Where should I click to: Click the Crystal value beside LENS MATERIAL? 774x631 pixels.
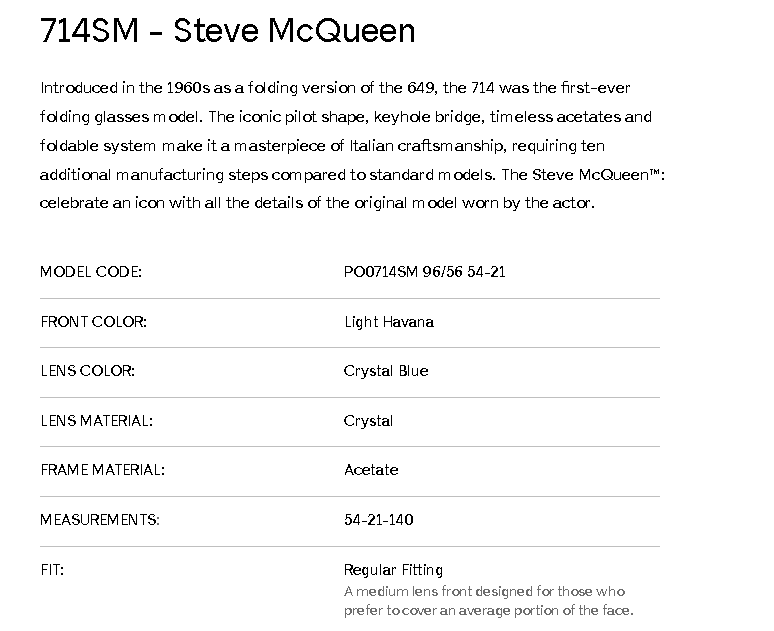(368, 421)
